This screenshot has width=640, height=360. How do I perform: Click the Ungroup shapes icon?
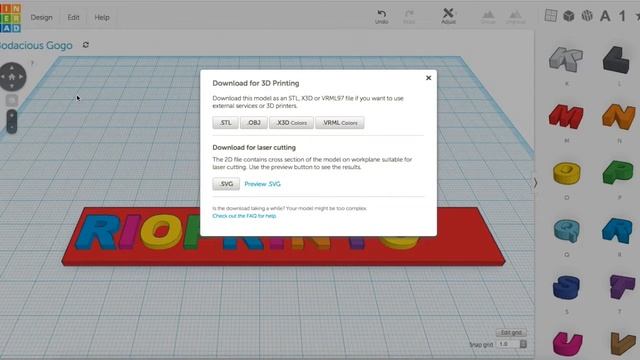[x=516, y=17]
